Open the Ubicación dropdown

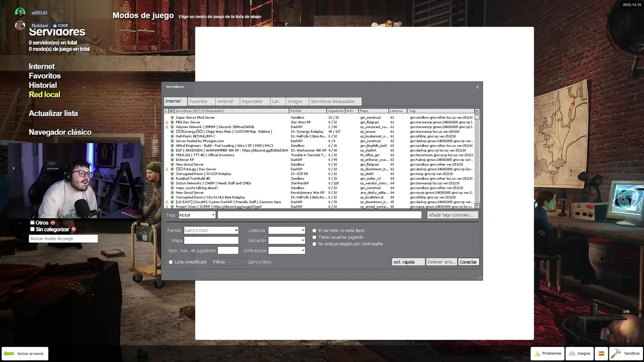[287, 240]
